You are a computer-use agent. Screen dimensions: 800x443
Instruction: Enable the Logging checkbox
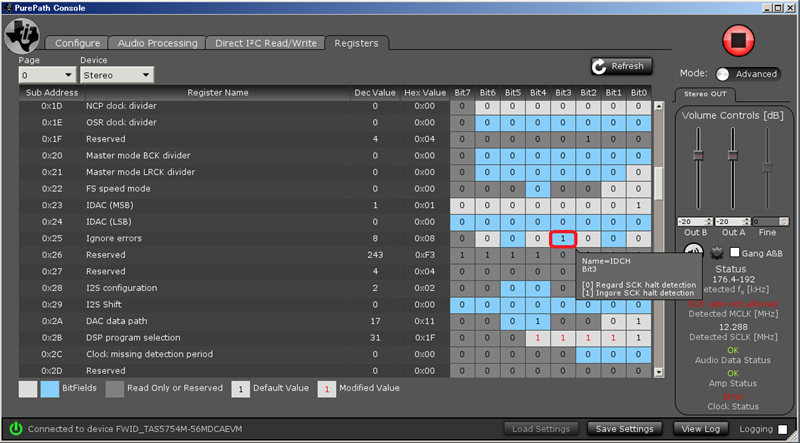782,429
